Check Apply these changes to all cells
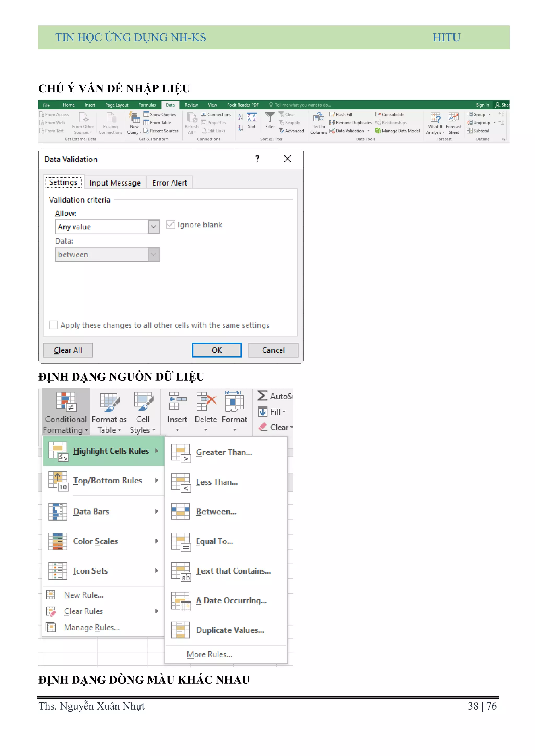The width and height of the screenshot is (535, 756). (53, 325)
